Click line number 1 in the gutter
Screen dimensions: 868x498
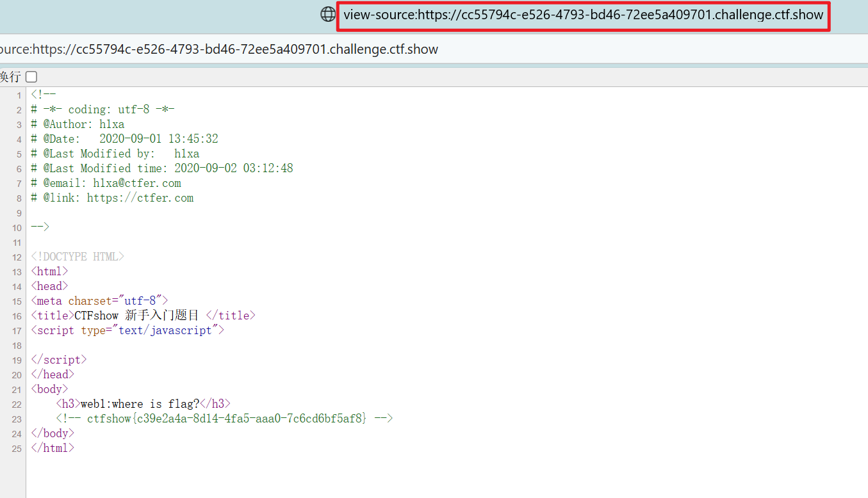click(x=19, y=95)
